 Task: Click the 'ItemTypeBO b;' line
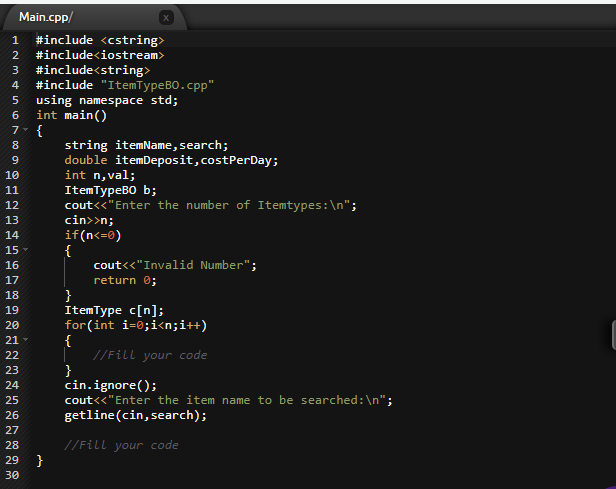[110, 190]
